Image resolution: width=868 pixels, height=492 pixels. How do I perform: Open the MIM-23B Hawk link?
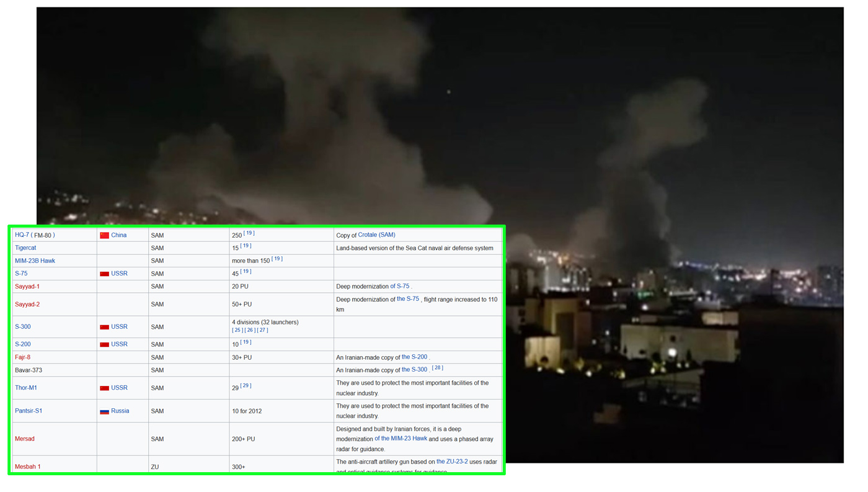coord(35,261)
